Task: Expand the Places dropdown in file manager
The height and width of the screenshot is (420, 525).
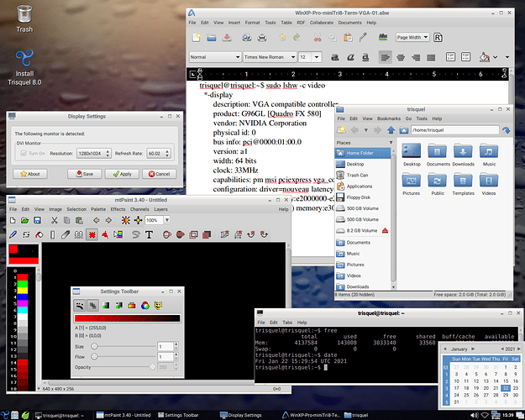Action: click(x=391, y=143)
